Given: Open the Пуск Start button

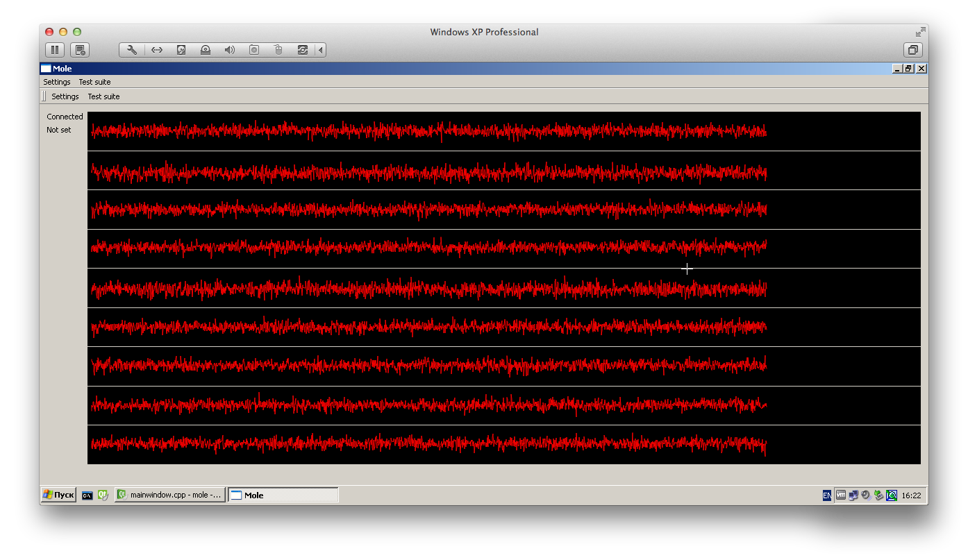Looking at the screenshot, I should tap(58, 495).
